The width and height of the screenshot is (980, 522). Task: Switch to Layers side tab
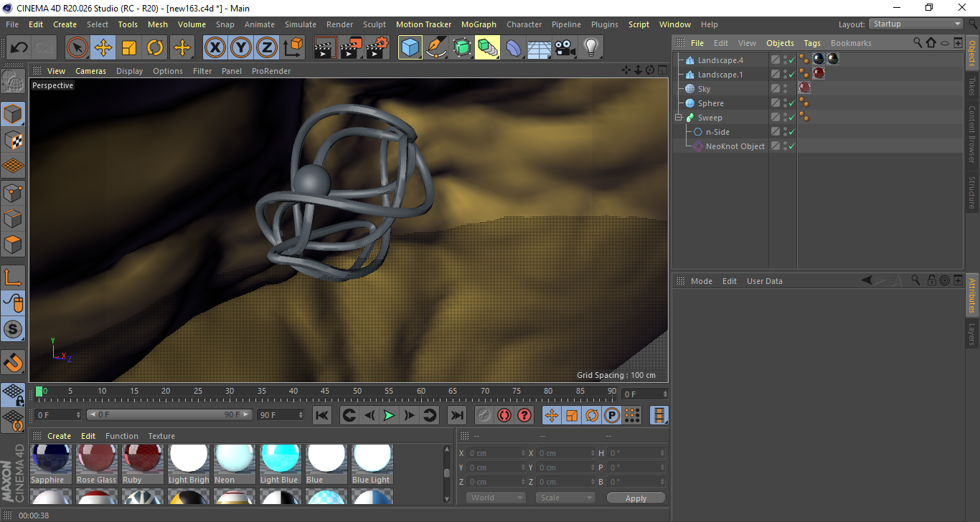tap(972, 334)
